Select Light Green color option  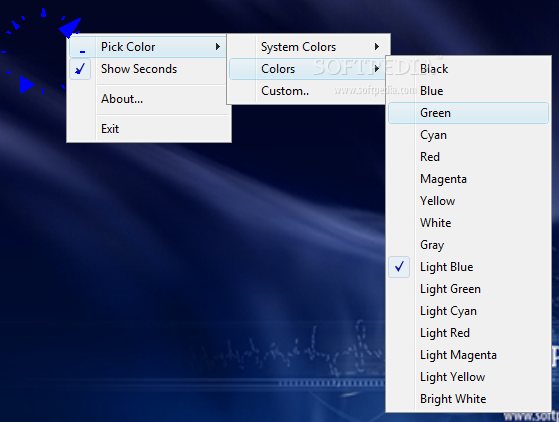[x=468, y=289]
